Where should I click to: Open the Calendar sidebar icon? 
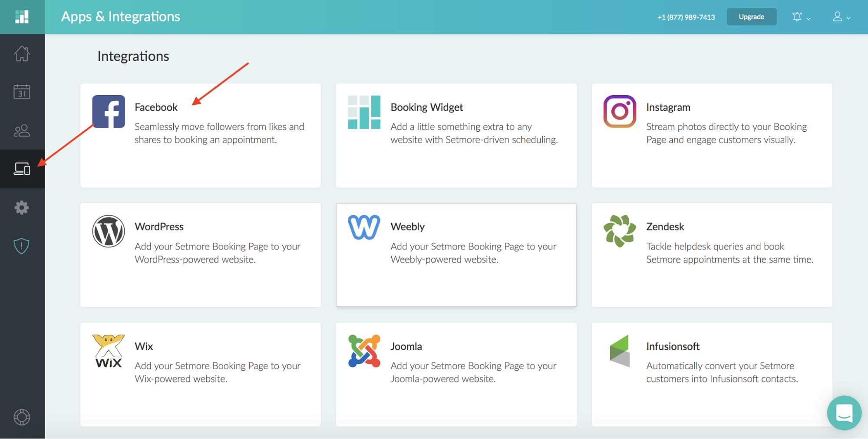[22, 92]
